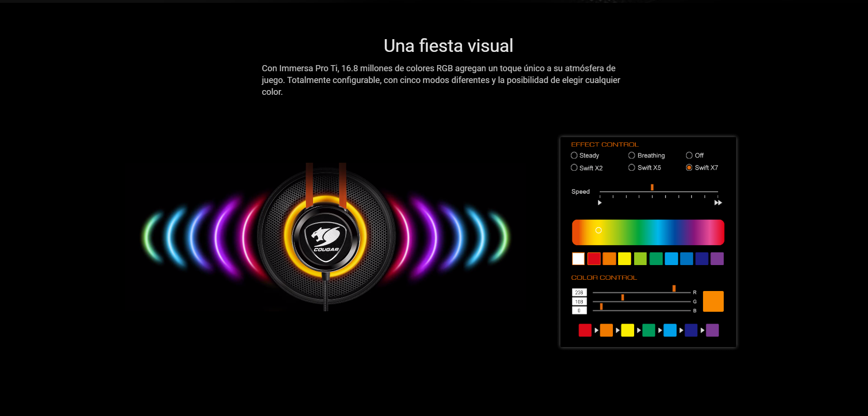Pick the light blue swatch in the ten-color palette row
The width and height of the screenshot is (868, 416).
[671, 258]
